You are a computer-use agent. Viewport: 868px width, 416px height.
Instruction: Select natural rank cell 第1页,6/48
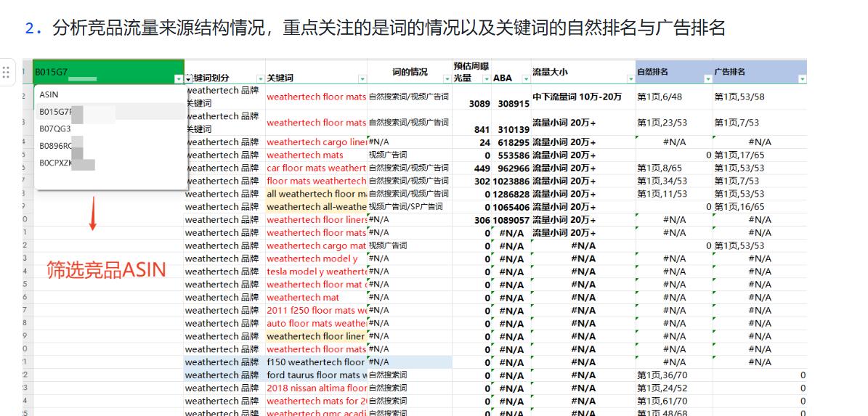click(674, 97)
